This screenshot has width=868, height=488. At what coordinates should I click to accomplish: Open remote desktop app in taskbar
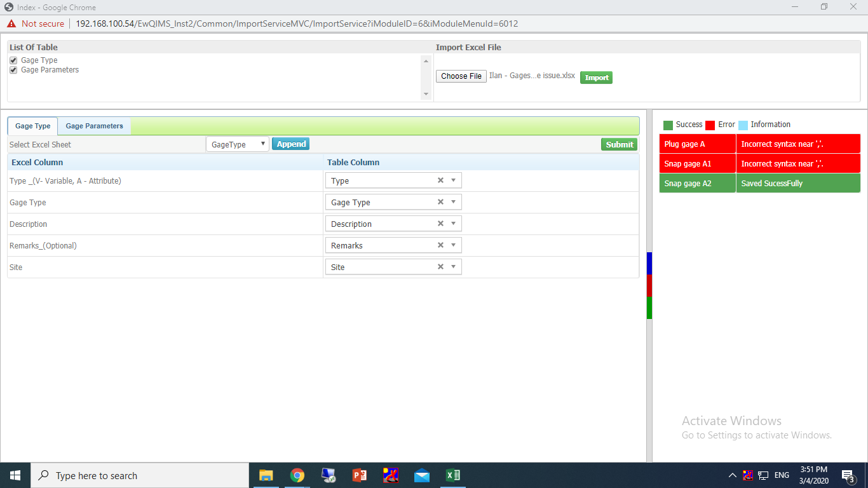coord(329,475)
